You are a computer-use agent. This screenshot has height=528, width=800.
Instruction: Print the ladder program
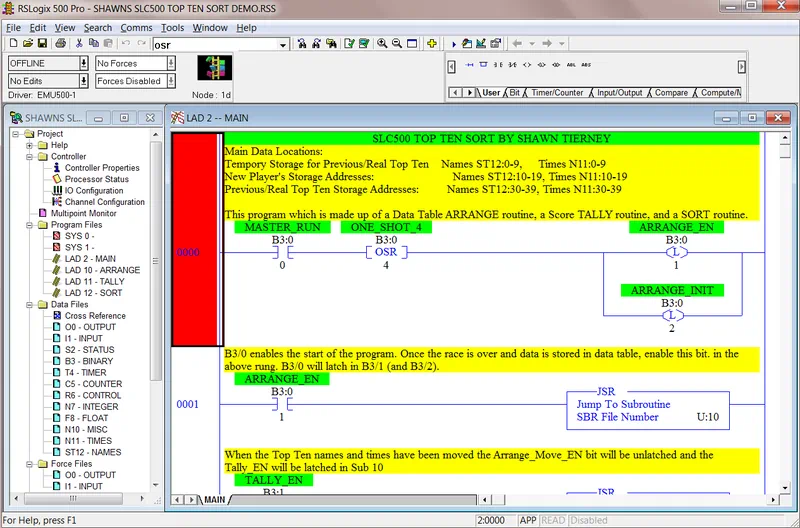click(x=61, y=44)
